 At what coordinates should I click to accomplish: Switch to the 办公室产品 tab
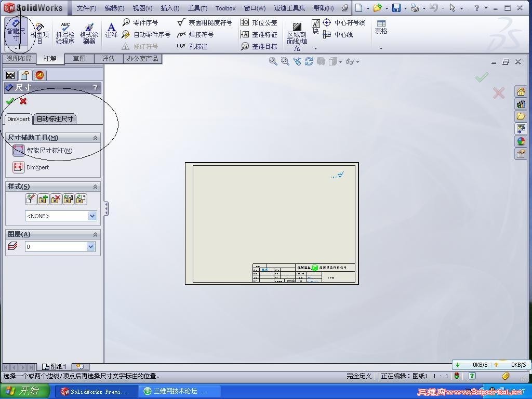[x=142, y=58]
